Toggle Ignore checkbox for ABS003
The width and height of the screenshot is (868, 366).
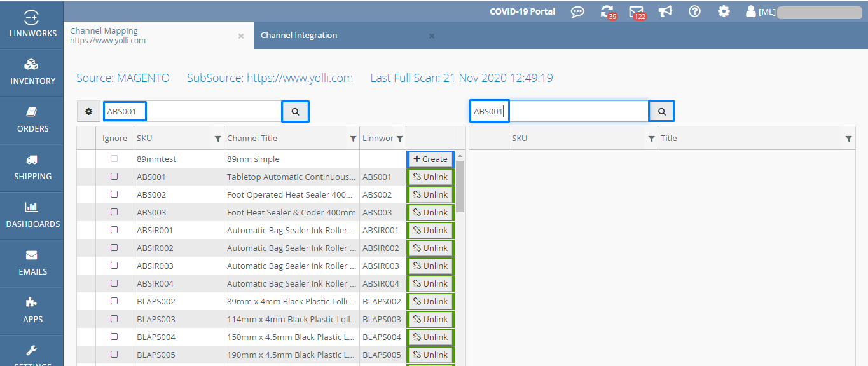point(114,212)
